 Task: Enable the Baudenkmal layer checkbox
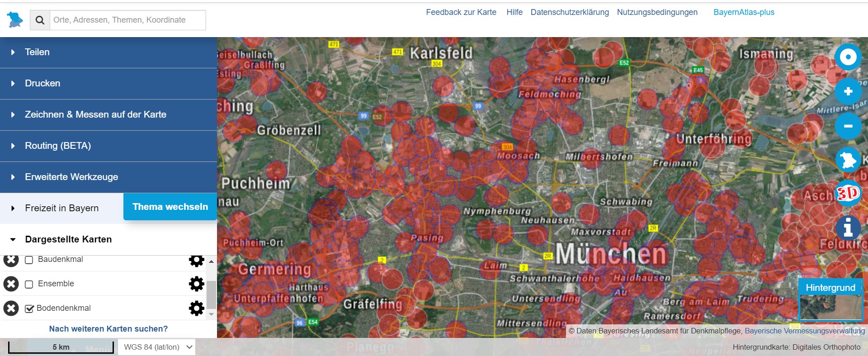tap(29, 260)
